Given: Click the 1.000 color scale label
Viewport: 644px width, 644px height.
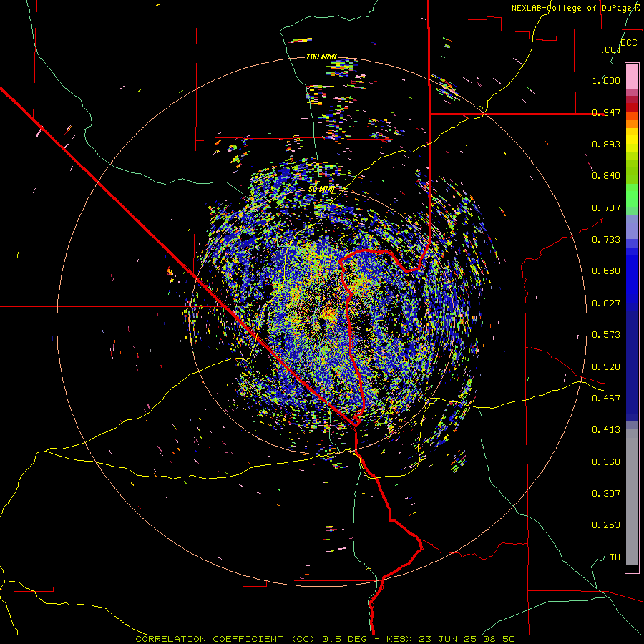Looking at the screenshot, I should (x=606, y=80).
